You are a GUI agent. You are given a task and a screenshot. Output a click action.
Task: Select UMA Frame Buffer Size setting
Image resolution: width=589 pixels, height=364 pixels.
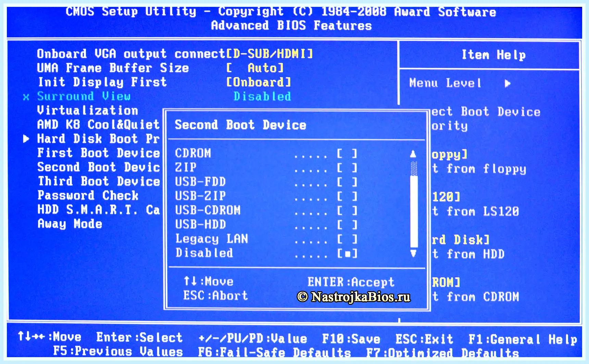pyautogui.click(x=113, y=68)
